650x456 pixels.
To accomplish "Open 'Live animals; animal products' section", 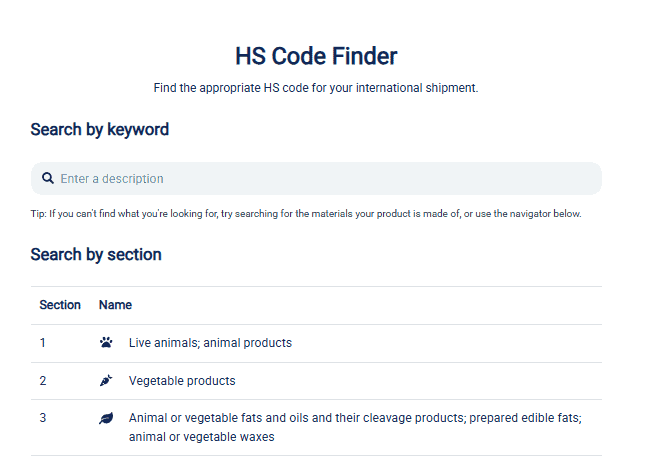I will click(210, 343).
